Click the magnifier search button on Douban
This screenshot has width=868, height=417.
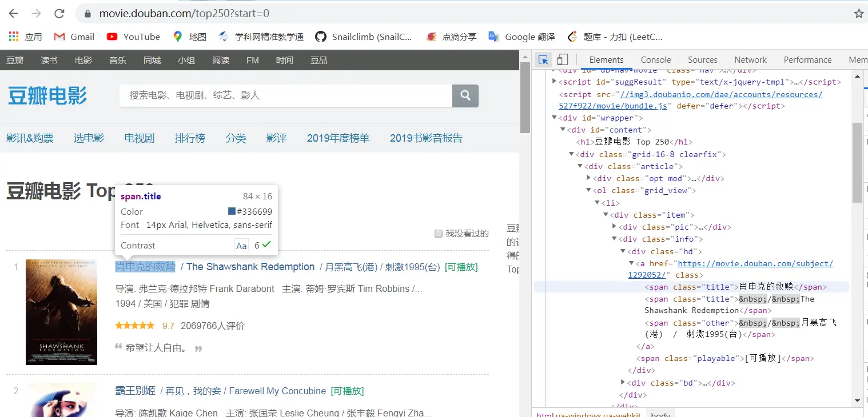465,95
